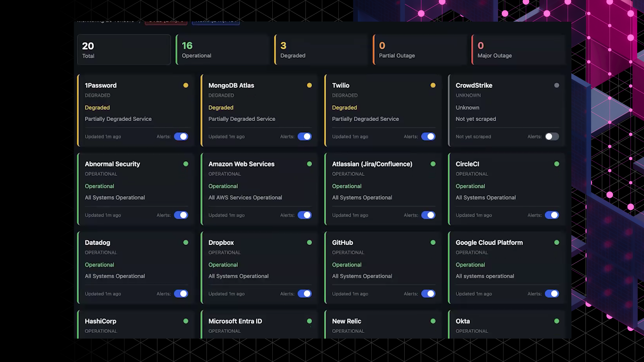Disable Atlassian (Jira/Confluence) alerts
The height and width of the screenshot is (362, 644).
pyautogui.click(x=428, y=215)
